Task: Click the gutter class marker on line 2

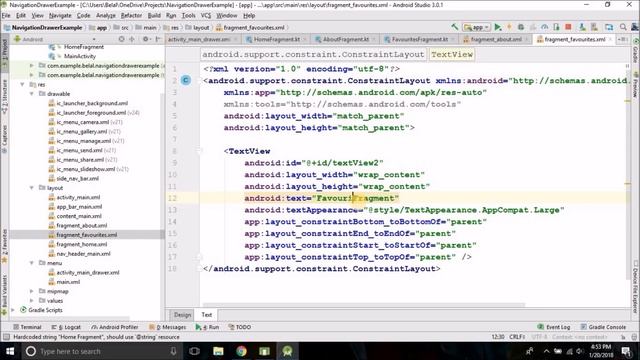Action: [x=186, y=80]
